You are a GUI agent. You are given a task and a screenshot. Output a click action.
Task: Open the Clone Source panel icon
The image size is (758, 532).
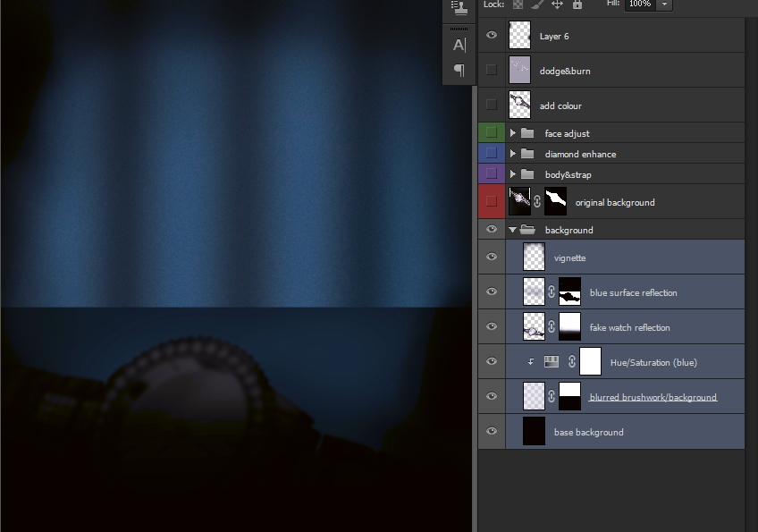[x=459, y=7]
